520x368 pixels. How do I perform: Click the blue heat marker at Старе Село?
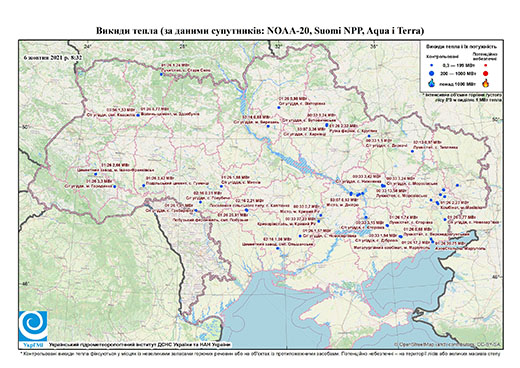point(161,74)
